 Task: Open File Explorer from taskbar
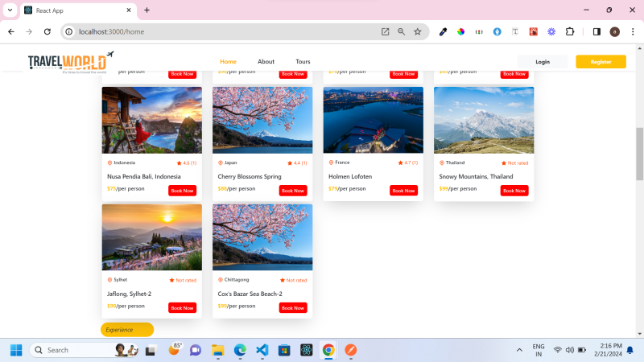(x=217, y=350)
